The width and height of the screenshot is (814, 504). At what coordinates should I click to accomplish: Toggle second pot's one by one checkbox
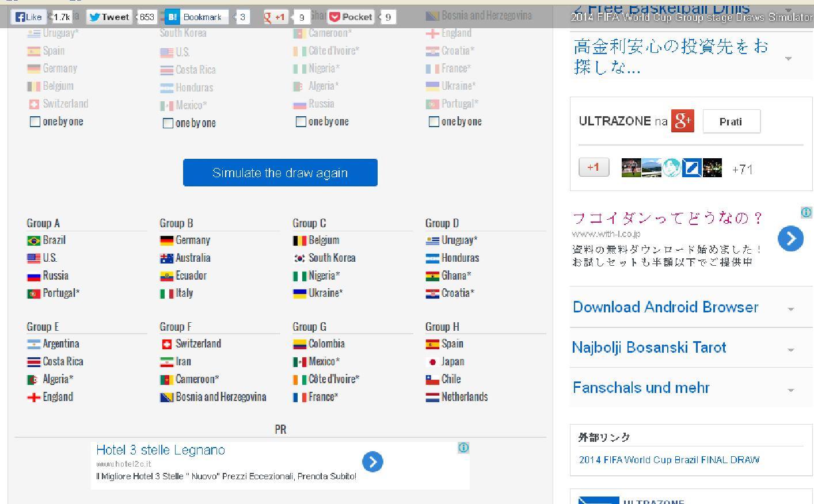click(x=168, y=123)
